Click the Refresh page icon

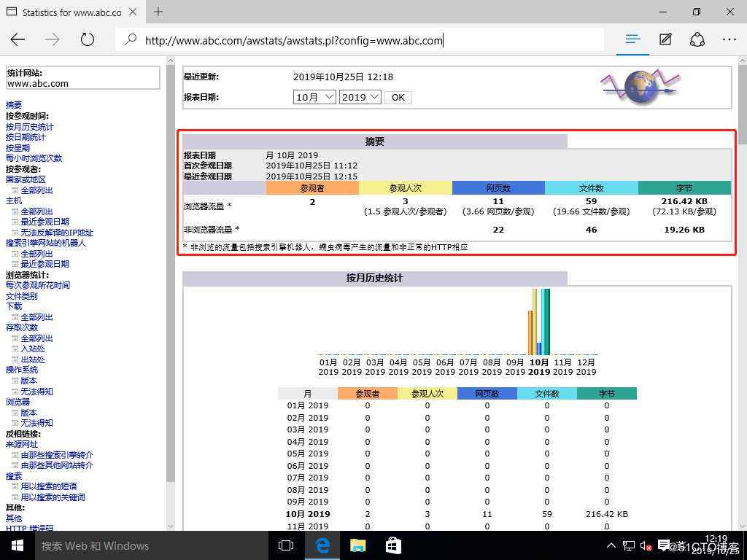click(x=88, y=40)
